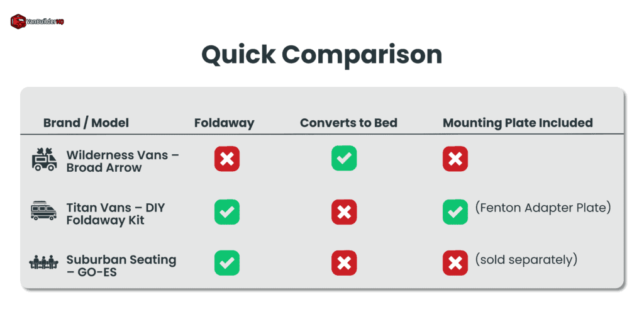The height and width of the screenshot is (309, 644).
Task: Click the Quick Comparison heading
Action: click(x=321, y=55)
